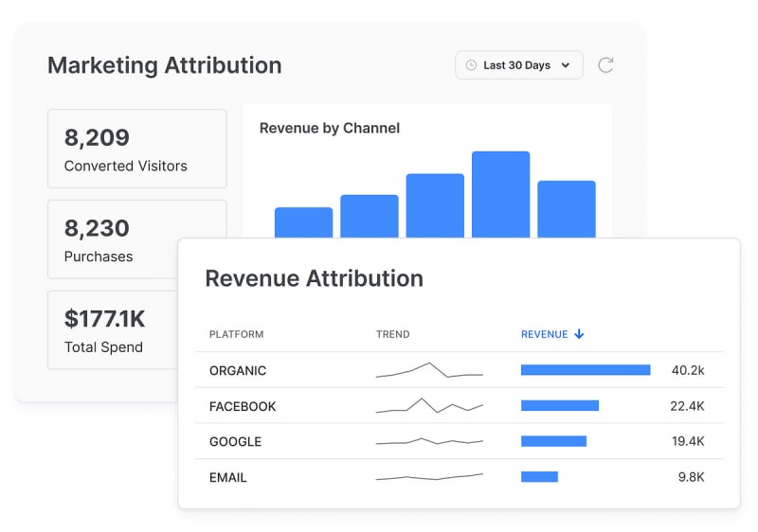The image size is (758, 532).
Task: Click the refresh icon beside date range
Action: 605,65
